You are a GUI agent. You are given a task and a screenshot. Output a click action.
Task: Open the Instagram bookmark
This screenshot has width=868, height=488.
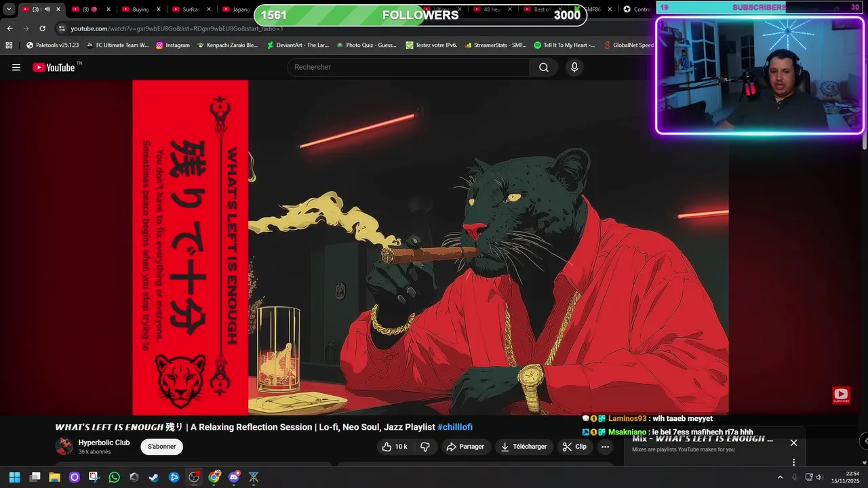click(173, 45)
